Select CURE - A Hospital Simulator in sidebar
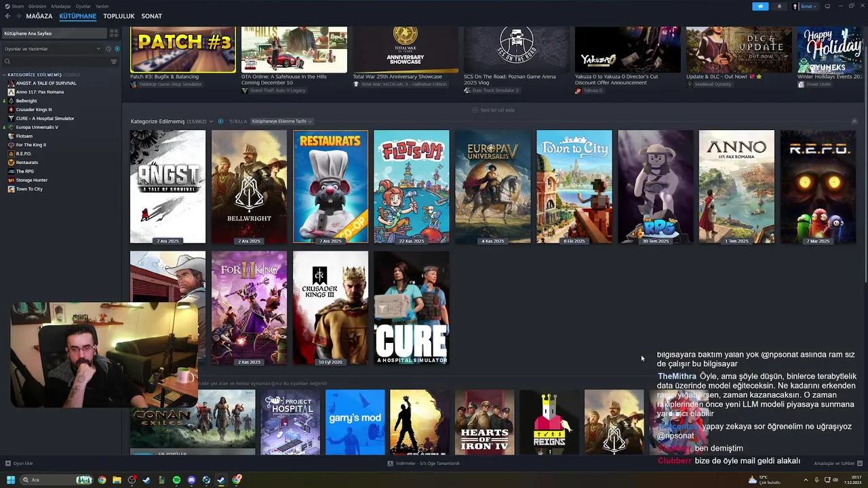This screenshot has width=868, height=488. [45, 119]
